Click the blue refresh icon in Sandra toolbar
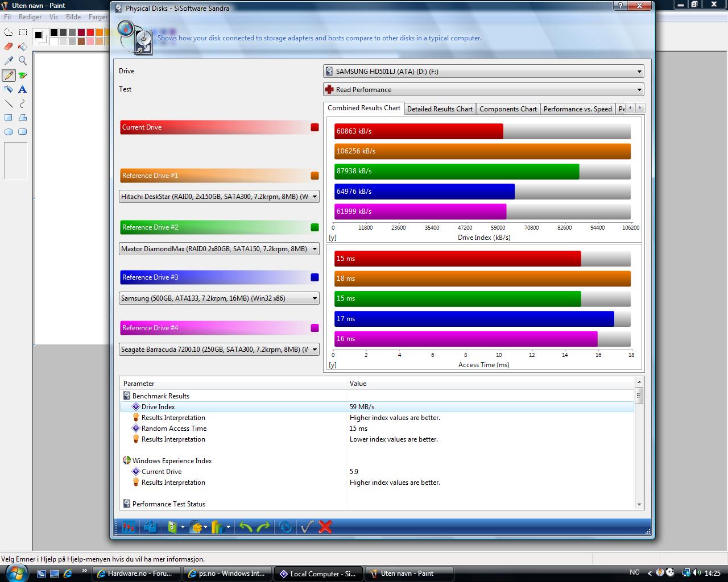728x582 pixels. (x=286, y=527)
